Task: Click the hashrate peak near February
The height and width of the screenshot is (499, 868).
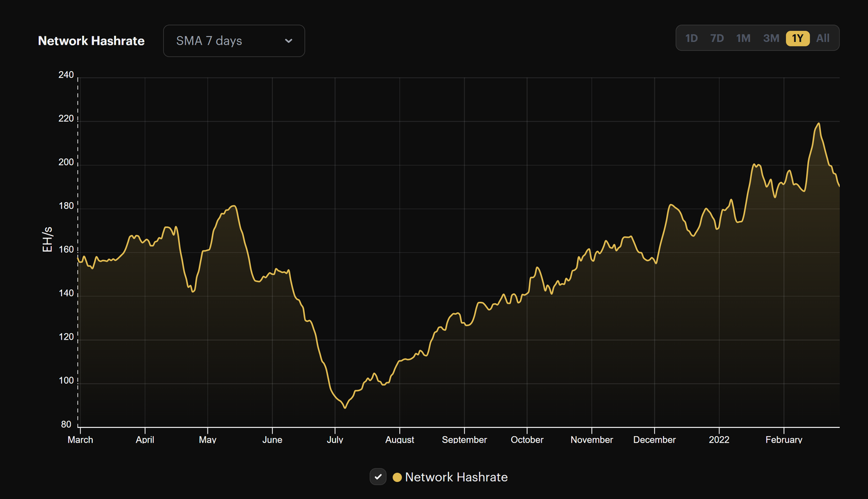Action: coord(820,124)
